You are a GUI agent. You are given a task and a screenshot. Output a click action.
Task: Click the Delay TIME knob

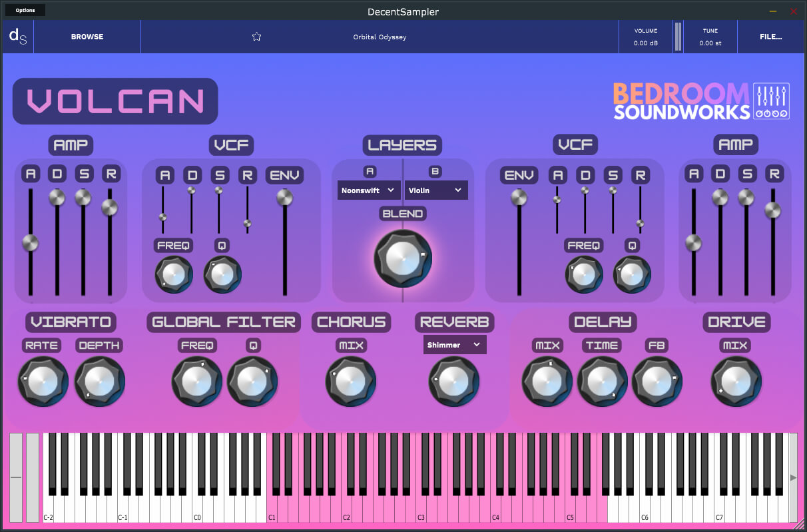(602, 382)
